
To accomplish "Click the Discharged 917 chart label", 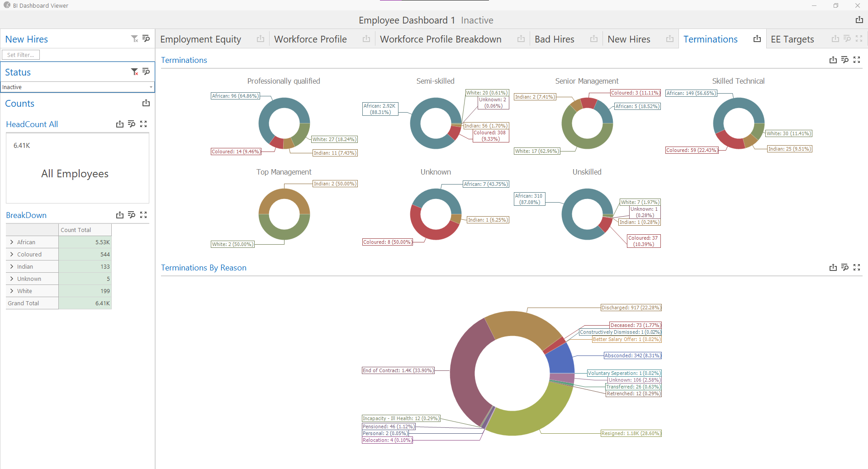I will coord(631,308).
